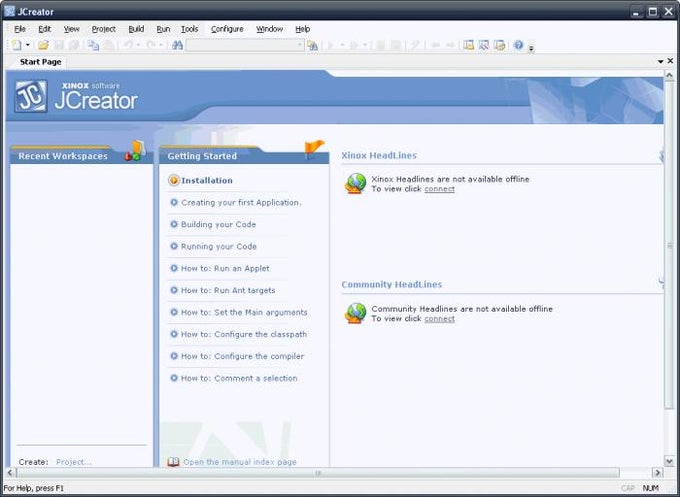This screenshot has width=680, height=497.
Task: Click the globe icon beside Xinox Headlines message
Action: tap(356, 183)
